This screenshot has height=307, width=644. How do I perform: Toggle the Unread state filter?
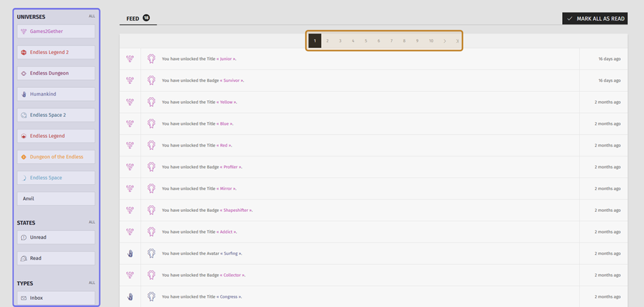tap(55, 238)
